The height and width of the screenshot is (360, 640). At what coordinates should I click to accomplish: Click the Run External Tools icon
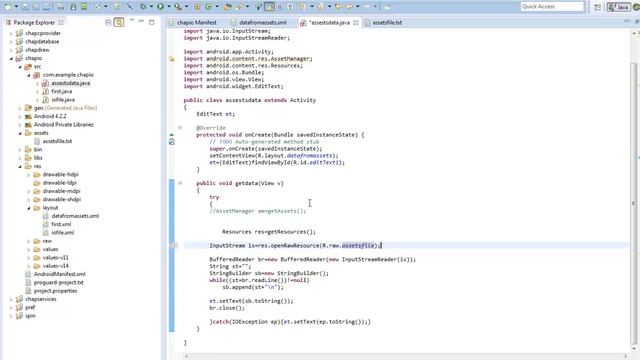click(178, 7)
